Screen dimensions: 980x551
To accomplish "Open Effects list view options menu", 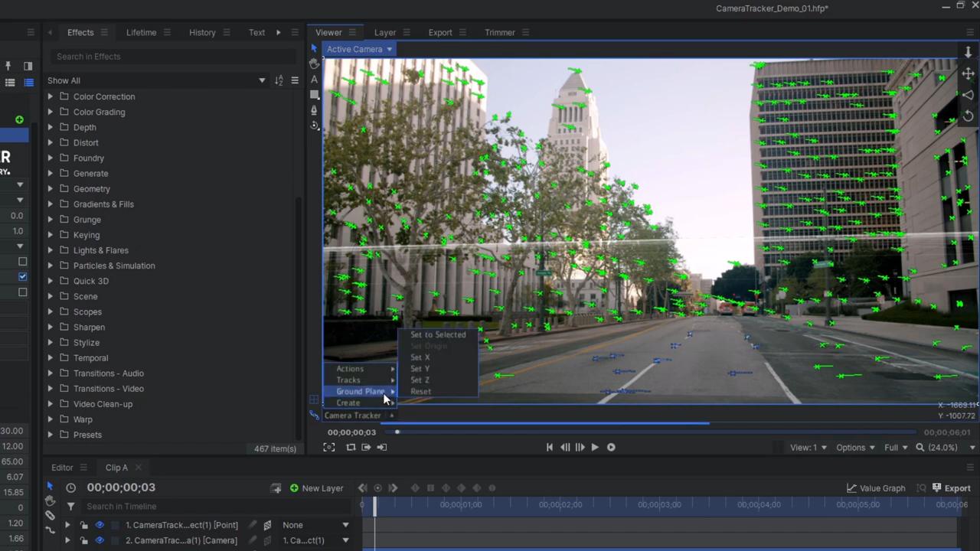I will 295,80.
